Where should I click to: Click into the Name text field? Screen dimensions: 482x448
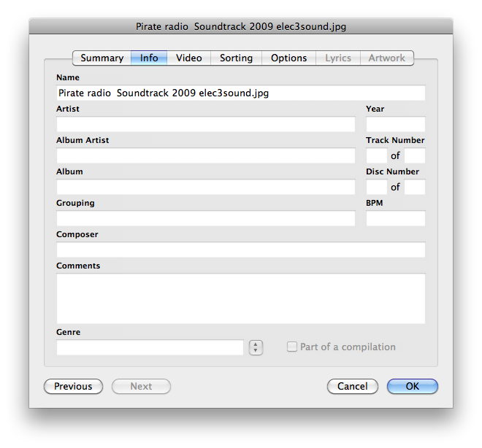(241, 93)
